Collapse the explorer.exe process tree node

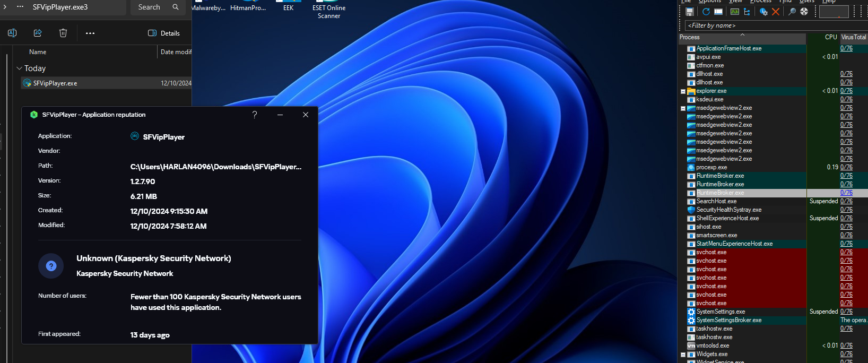tap(683, 91)
